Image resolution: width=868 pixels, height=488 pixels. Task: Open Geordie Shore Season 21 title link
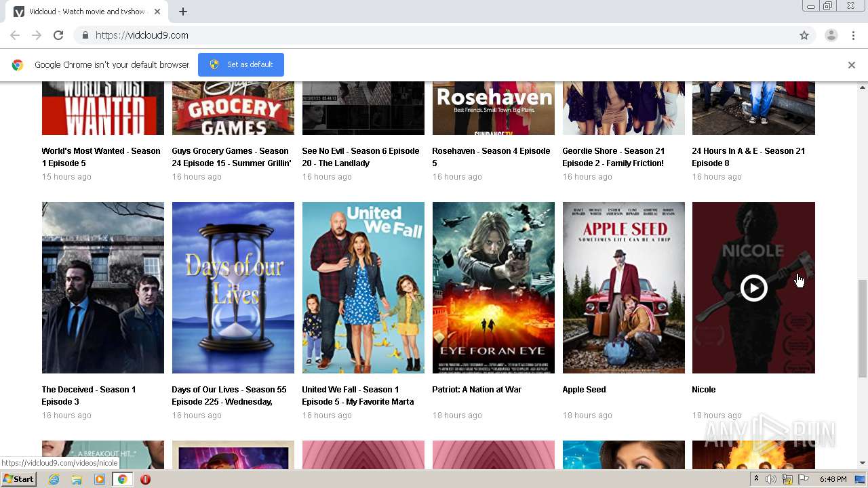pyautogui.click(x=614, y=157)
